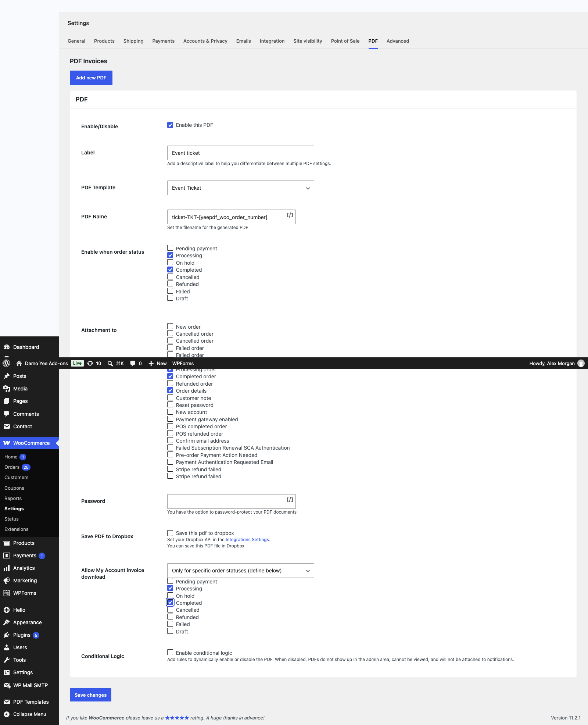Insert shortcode via Password field bracket icon
Screen dimensions: 588x725
[x=290, y=500]
